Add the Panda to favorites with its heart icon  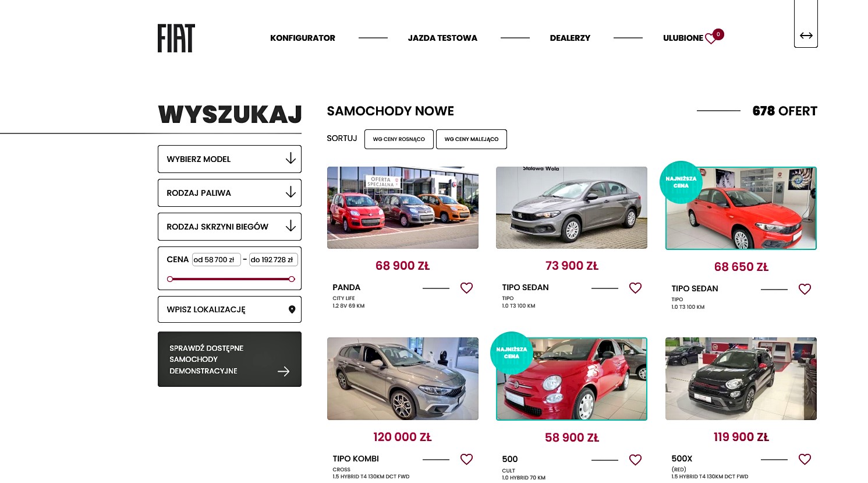click(x=466, y=288)
